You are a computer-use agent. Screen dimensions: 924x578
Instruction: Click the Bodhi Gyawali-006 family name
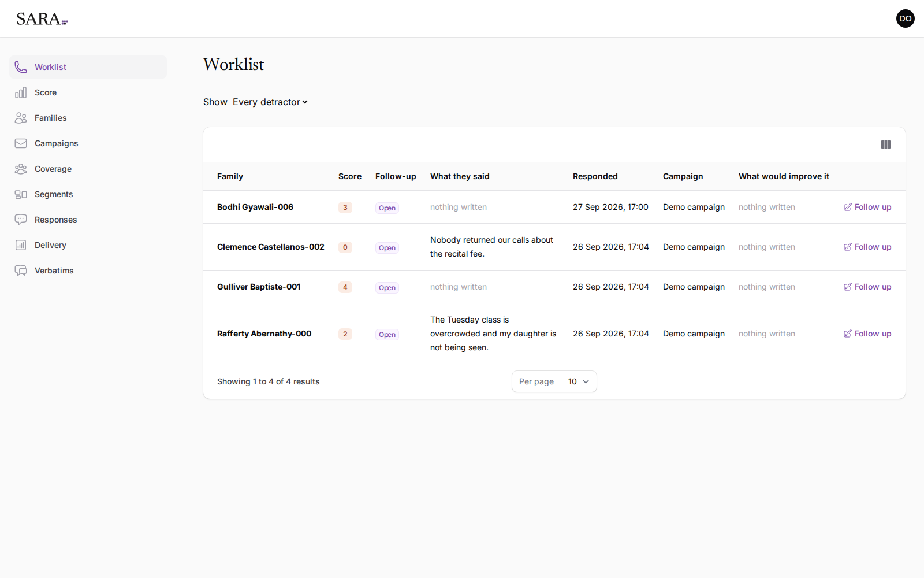pyautogui.click(x=255, y=207)
